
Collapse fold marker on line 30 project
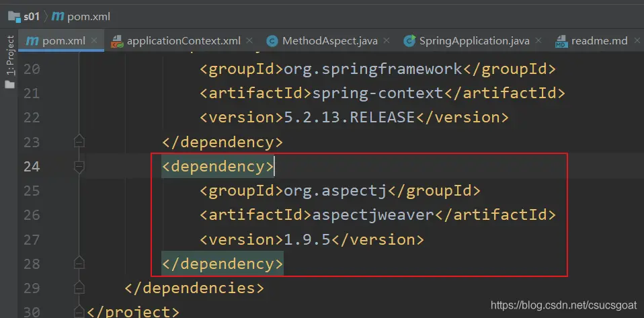coord(79,311)
